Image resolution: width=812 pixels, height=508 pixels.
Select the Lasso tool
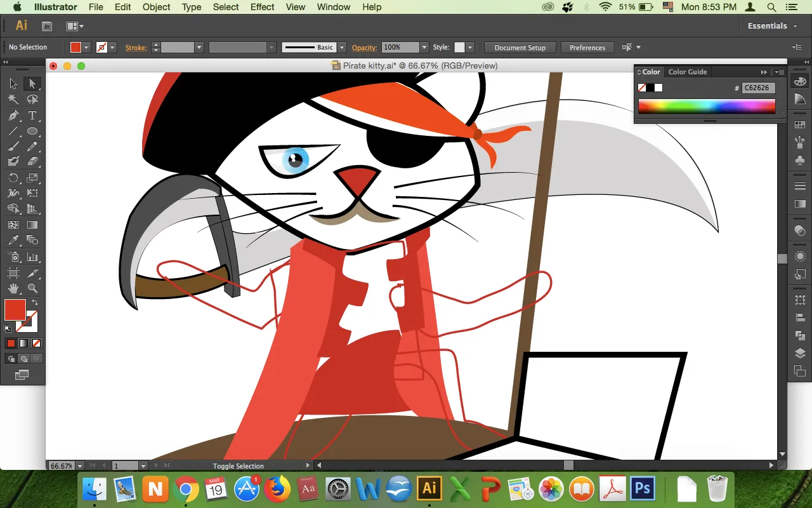32,100
